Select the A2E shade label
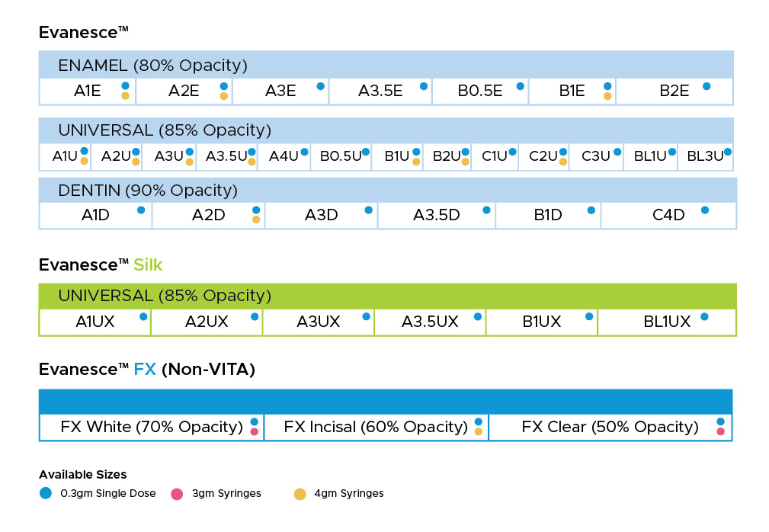The image size is (769, 532). pos(184,91)
